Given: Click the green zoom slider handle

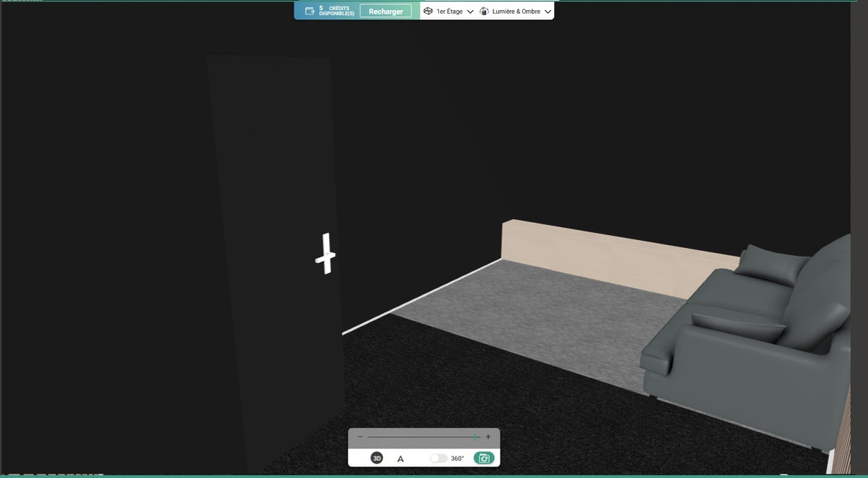Looking at the screenshot, I should 475,437.
